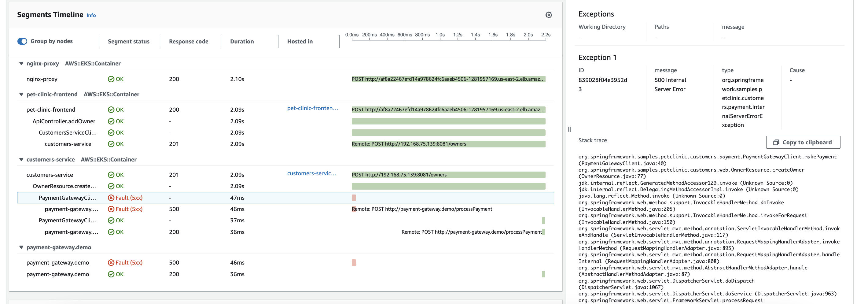Open the Segments Timeline settings gear
868x304 pixels.
click(x=549, y=15)
